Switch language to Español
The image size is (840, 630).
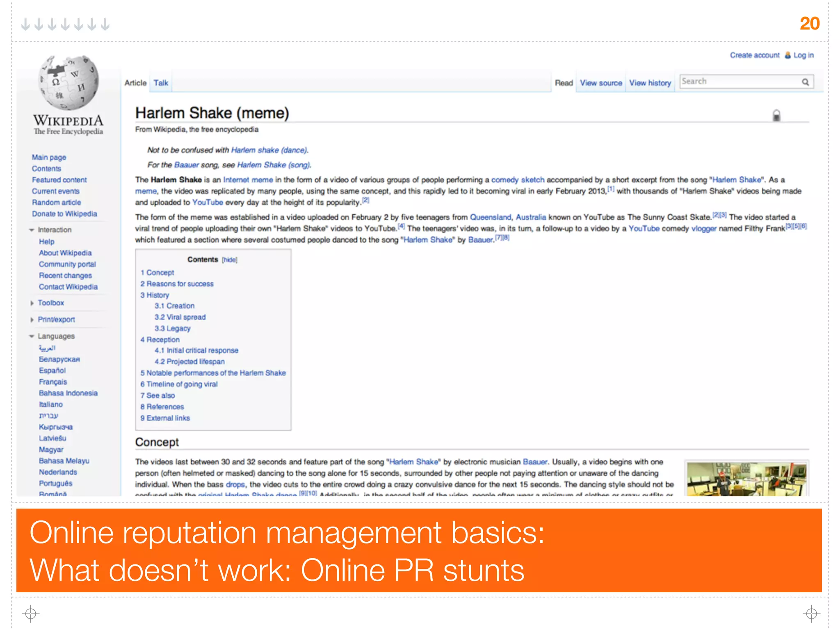52,370
